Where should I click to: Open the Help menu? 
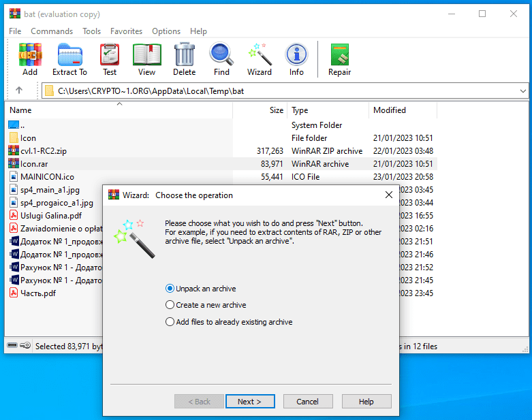[198, 31]
